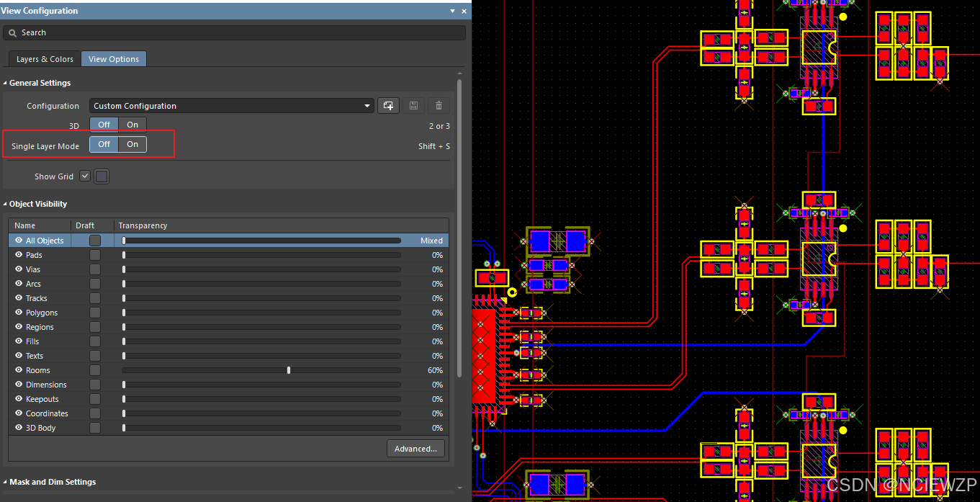This screenshot has width=980, height=502.
Task: Click the Search input field
Action: (x=234, y=33)
